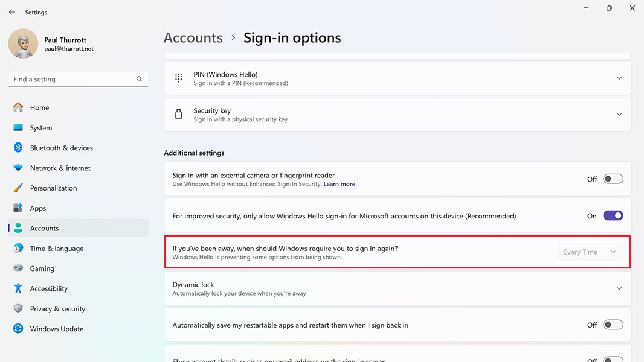Click the PIN (Windows Hello) keypad icon
The image size is (644, 362).
point(179,78)
